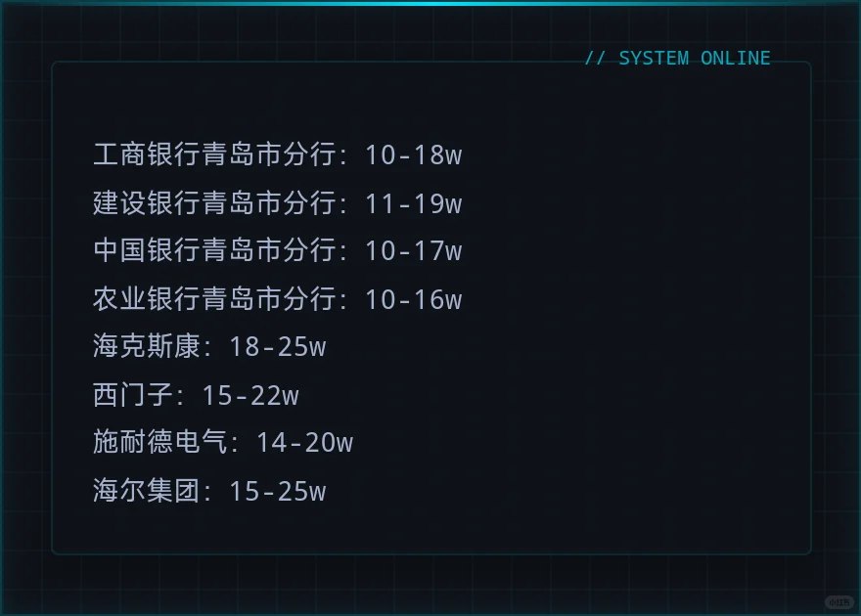Click the 西门子 15-22w entry
Image resolution: width=861 pixels, height=616 pixels.
(x=196, y=395)
